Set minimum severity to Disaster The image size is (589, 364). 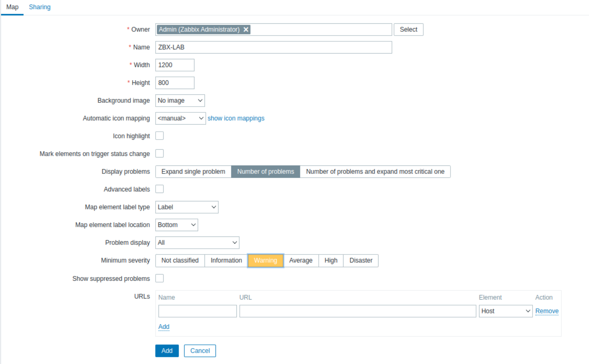pos(361,260)
